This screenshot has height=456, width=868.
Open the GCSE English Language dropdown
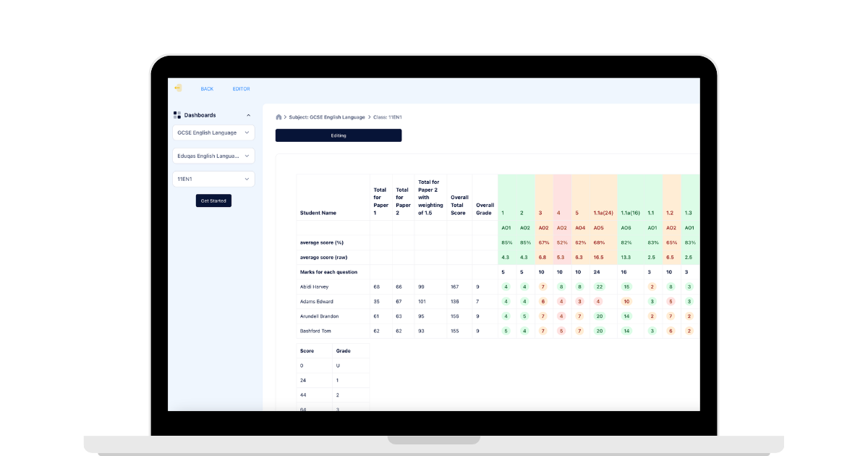(213, 132)
